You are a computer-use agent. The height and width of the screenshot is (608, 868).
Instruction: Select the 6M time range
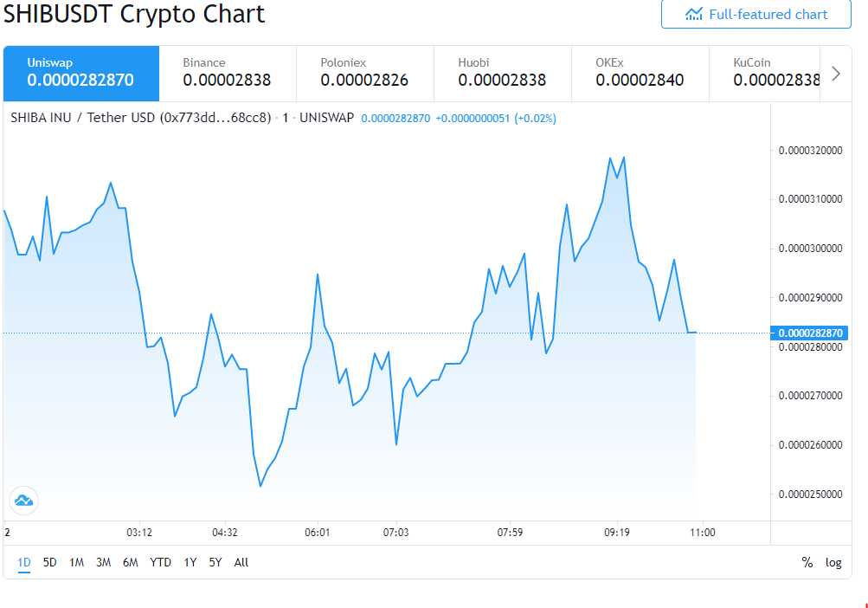[x=130, y=563]
